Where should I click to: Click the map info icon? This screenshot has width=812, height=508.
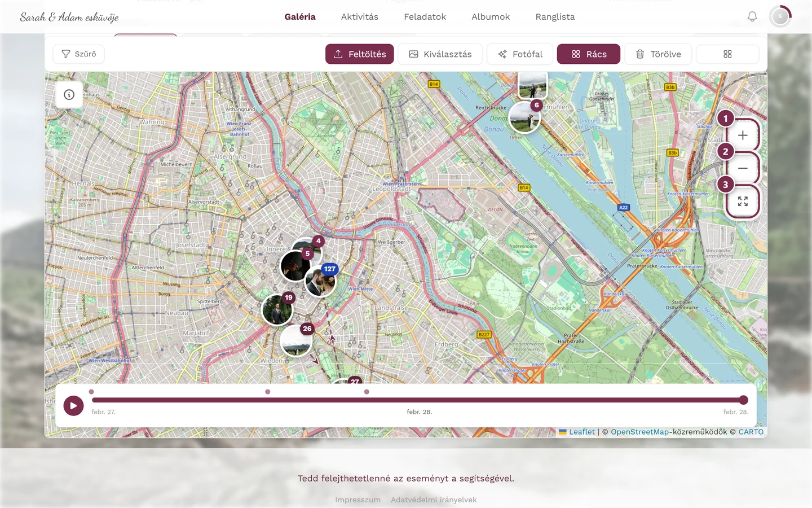pos(69,95)
